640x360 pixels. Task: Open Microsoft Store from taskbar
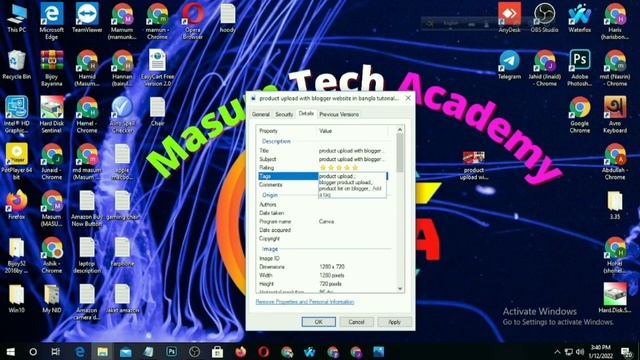click(217, 352)
